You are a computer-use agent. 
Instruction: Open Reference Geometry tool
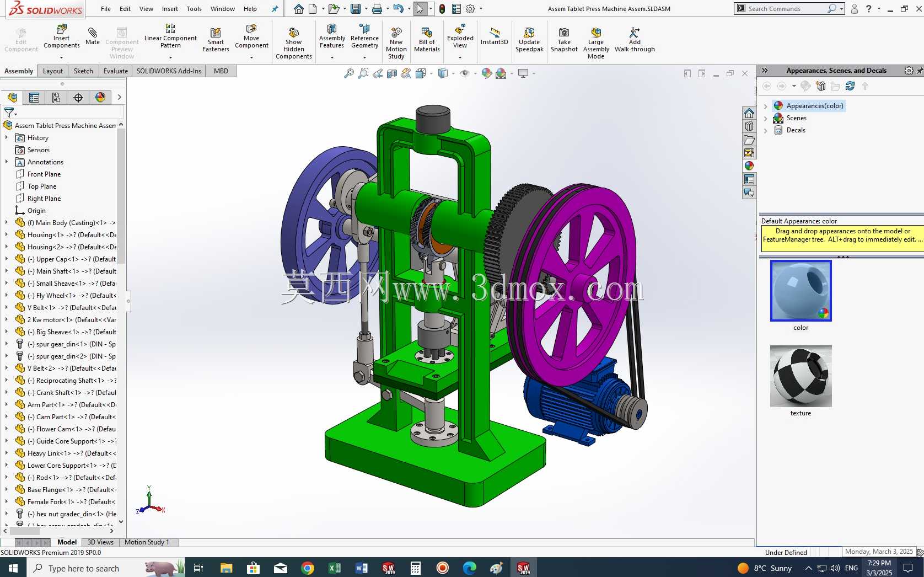pos(364,36)
